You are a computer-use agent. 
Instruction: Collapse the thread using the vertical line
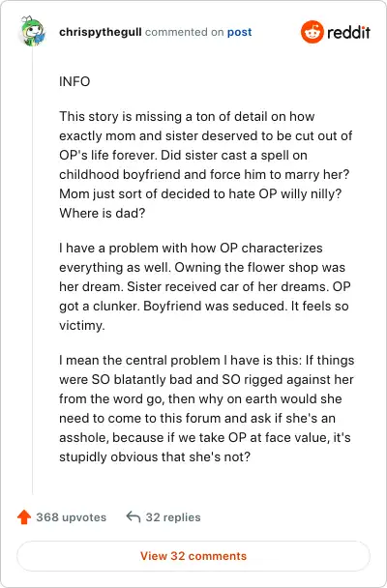(32, 270)
